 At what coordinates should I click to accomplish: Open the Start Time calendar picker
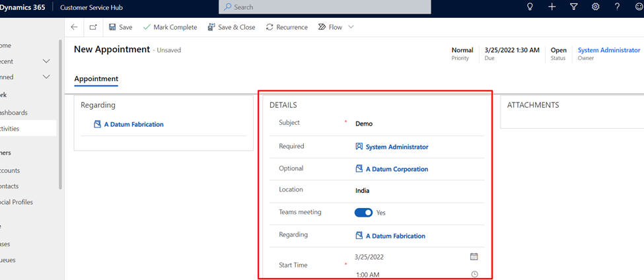coord(474,256)
